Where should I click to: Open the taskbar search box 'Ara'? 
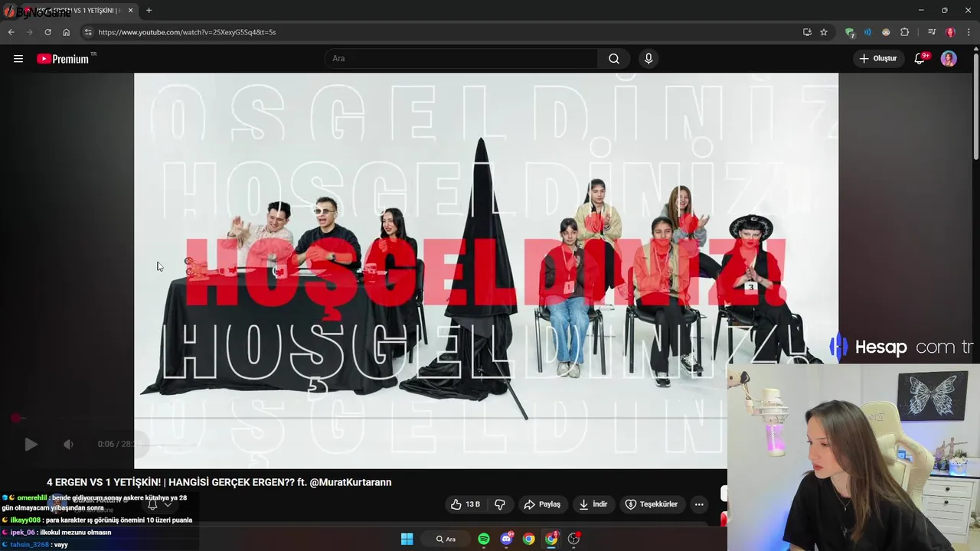[446, 539]
